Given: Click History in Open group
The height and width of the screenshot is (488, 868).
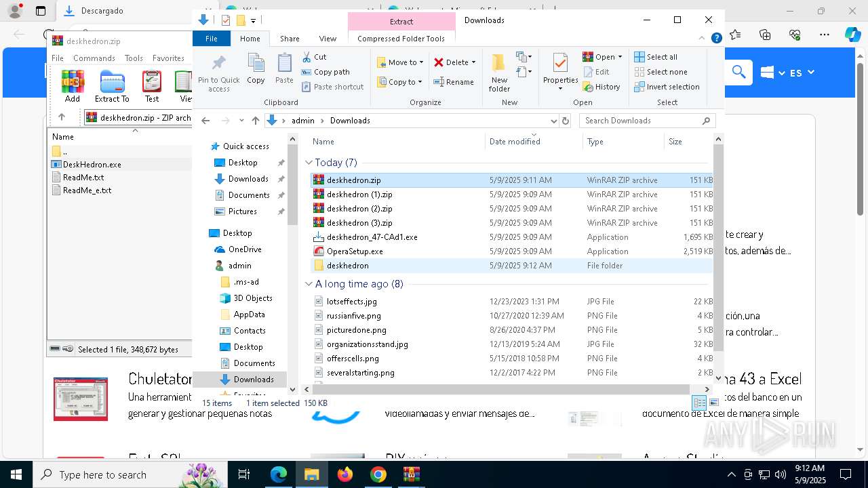Looking at the screenshot, I should (601, 87).
